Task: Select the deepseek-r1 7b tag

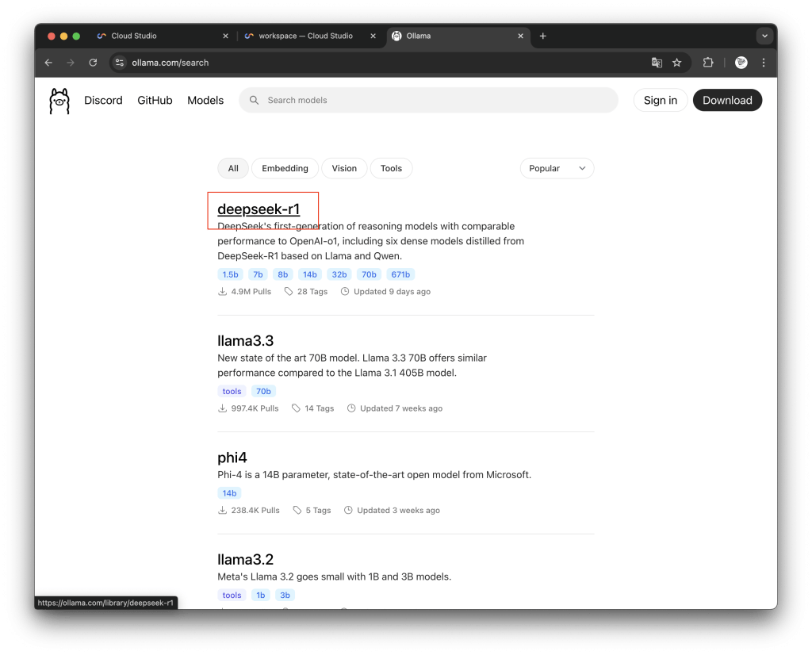Action: tap(258, 274)
